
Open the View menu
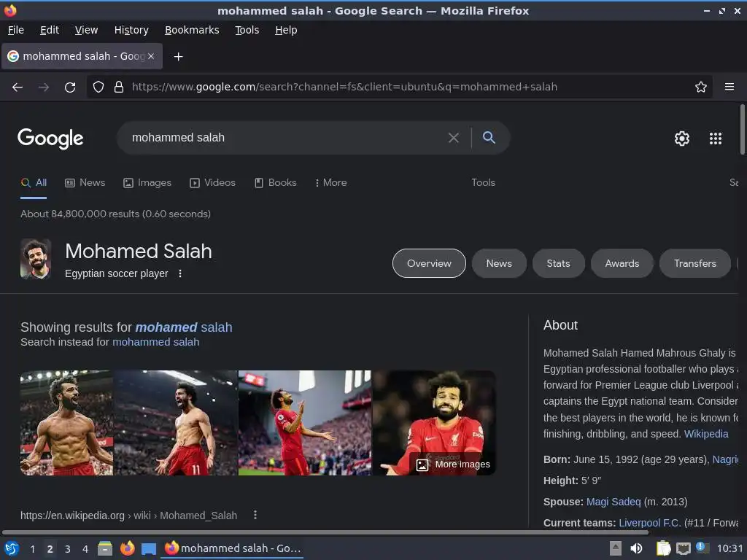pos(86,30)
